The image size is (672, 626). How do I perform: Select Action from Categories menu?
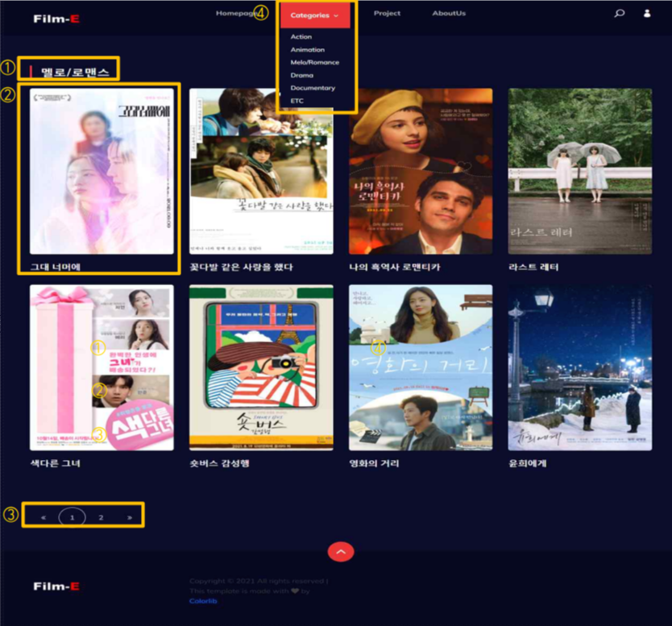click(301, 37)
